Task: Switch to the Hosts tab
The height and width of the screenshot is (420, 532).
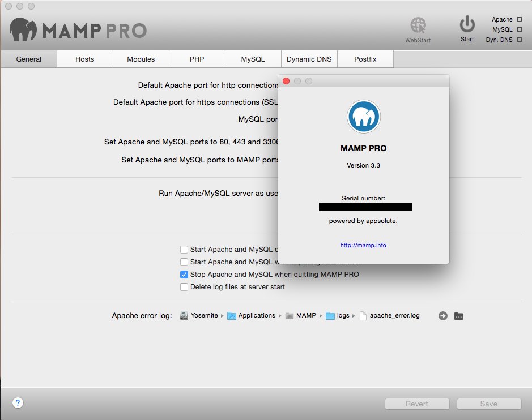Action: tap(85, 59)
